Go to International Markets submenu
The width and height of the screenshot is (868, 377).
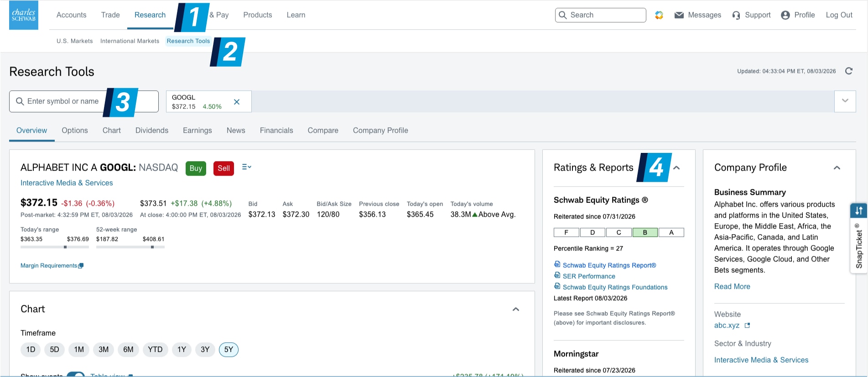[130, 41]
